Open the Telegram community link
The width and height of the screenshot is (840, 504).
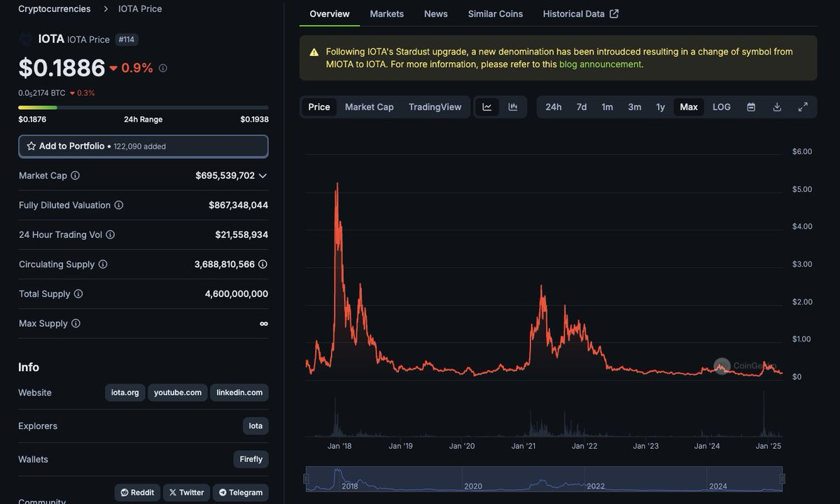pyautogui.click(x=241, y=493)
